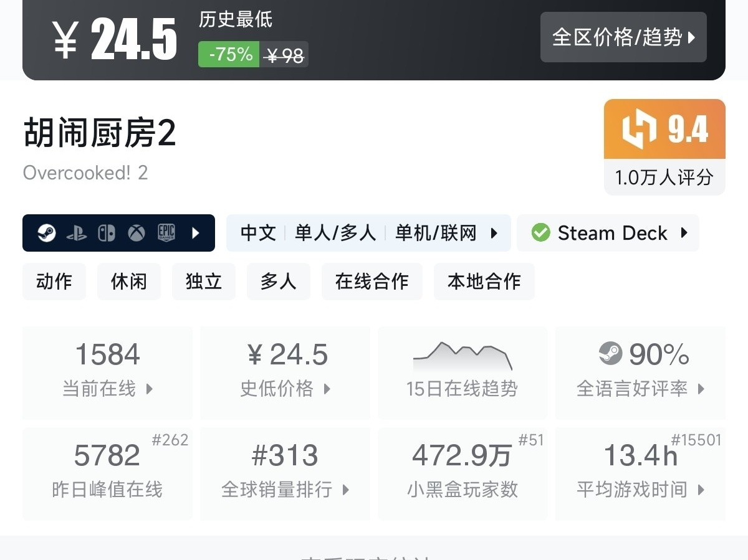Click the 单人/多人 mode label
The width and height of the screenshot is (748, 560).
tap(335, 233)
